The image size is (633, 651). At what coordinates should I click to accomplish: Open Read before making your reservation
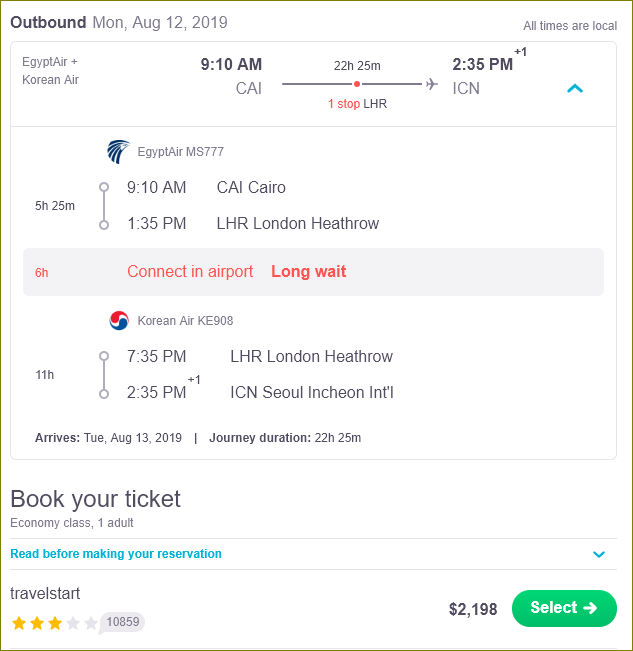tap(116, 554)
